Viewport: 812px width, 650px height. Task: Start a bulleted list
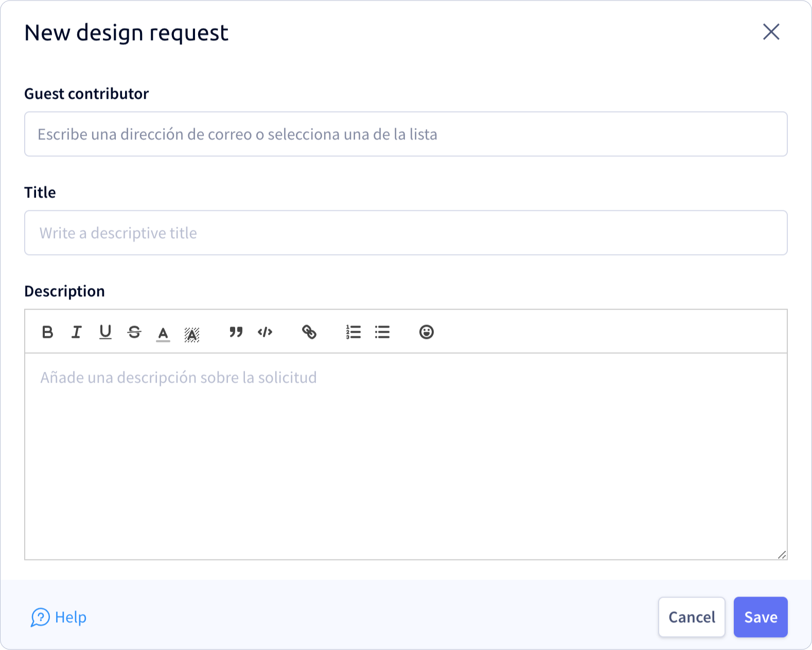pyautogui.click(x=382, y=332)
